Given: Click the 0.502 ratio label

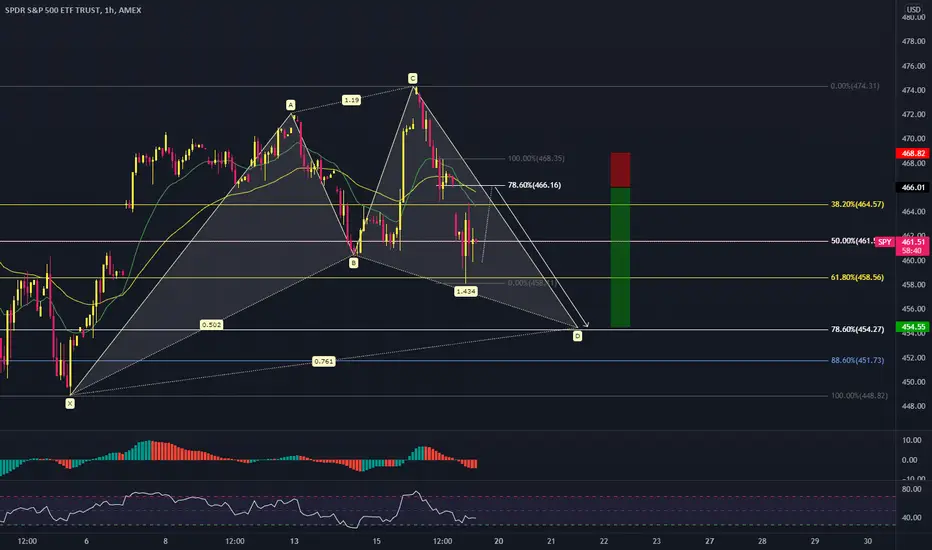Looking at the screenshot, I should click(211, 325).
